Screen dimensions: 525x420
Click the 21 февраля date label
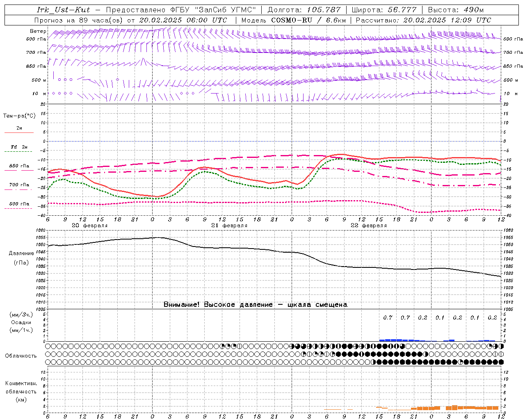tap(229, 226)
